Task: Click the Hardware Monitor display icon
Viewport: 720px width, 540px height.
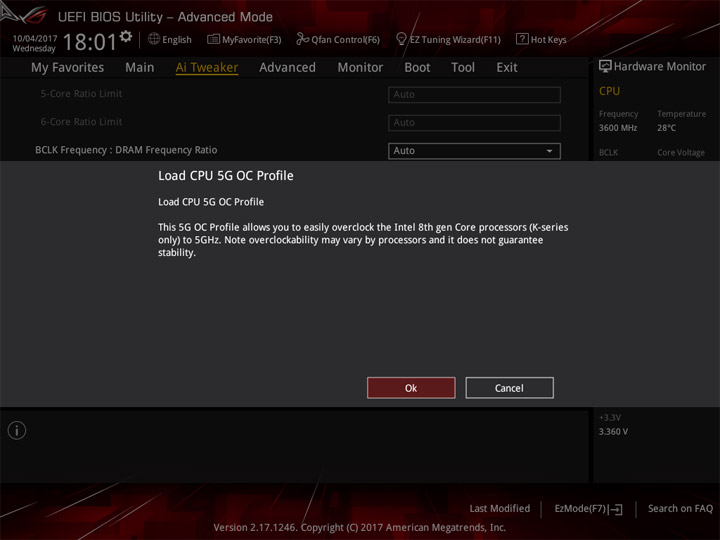Action: pyautogui.click(x=605, y=67)
